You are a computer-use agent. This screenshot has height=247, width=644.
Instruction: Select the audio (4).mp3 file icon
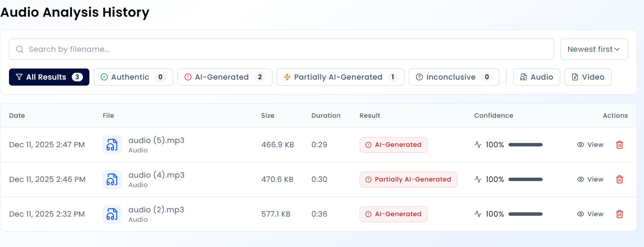point(112,179)
